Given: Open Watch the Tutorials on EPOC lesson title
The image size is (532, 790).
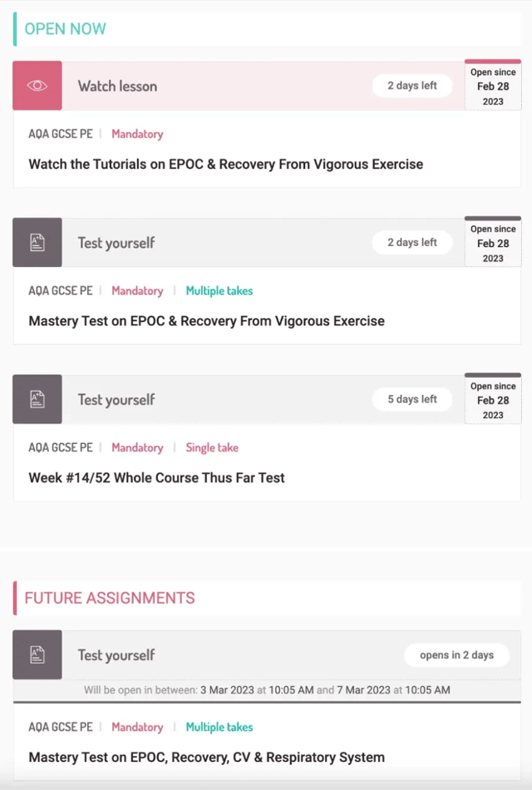Looking at the screenshot, I should (225, 164).
